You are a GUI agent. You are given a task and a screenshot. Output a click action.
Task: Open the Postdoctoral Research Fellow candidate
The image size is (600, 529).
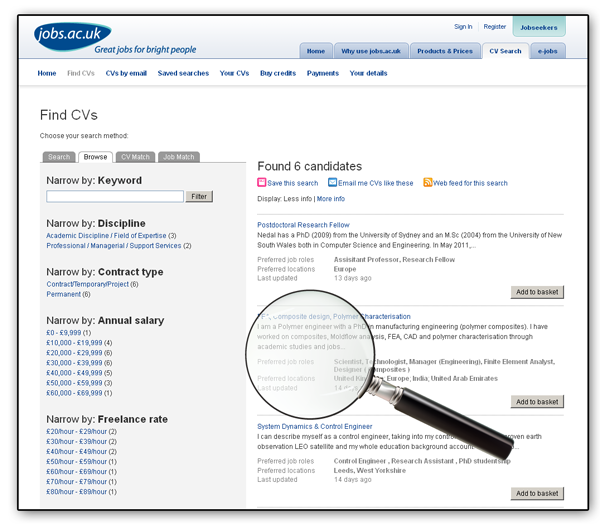point(303,225)
